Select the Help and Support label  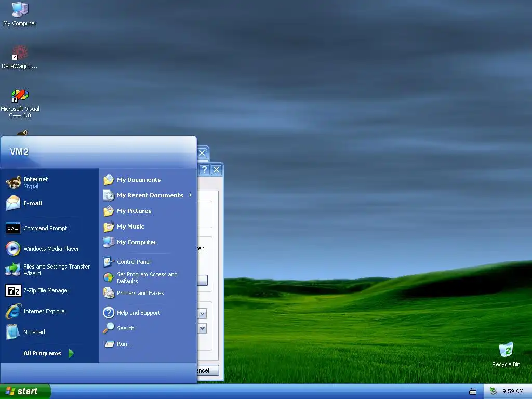click(x=138, y=312)
